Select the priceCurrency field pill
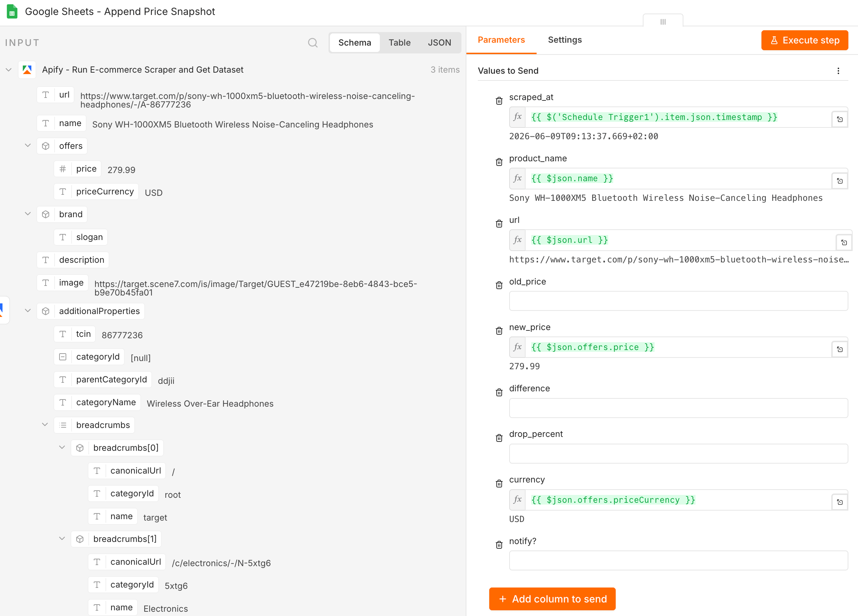The height and width of the screenshot is (616, 858). 96,191
